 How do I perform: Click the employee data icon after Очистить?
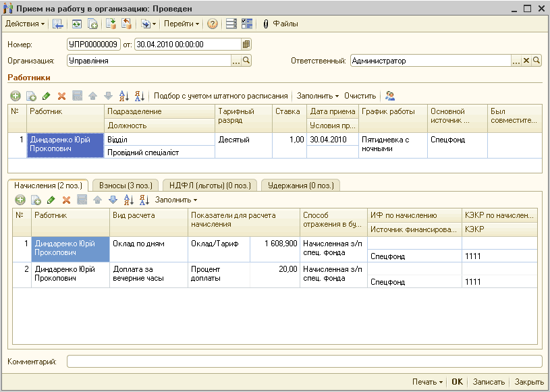coord(389,96)
